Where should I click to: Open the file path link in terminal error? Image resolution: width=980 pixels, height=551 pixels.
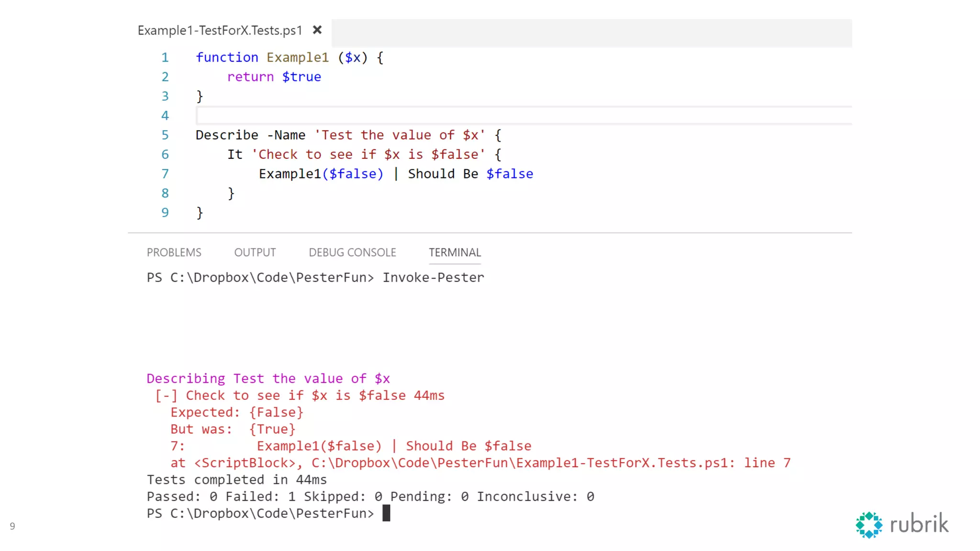522,463
